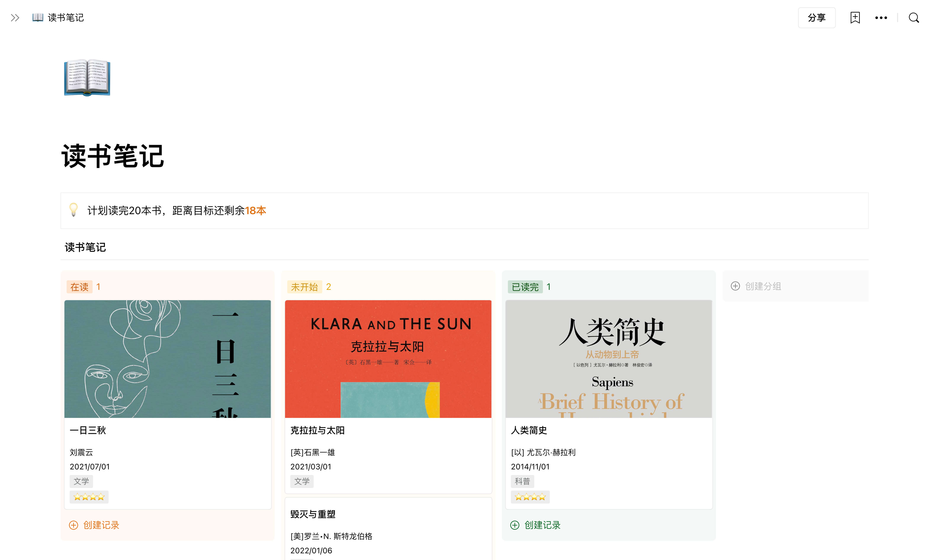Click the large open book page icon

pyautogui.click(x=87, y=77)
